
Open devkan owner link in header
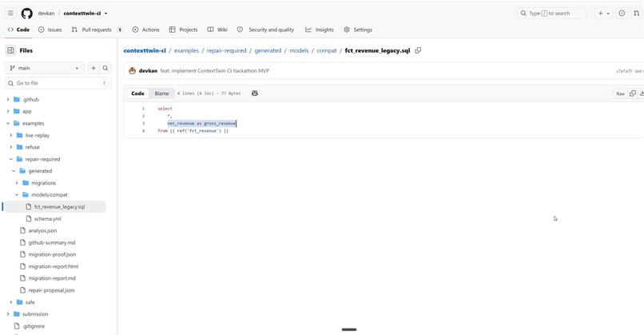click(46, 13)
